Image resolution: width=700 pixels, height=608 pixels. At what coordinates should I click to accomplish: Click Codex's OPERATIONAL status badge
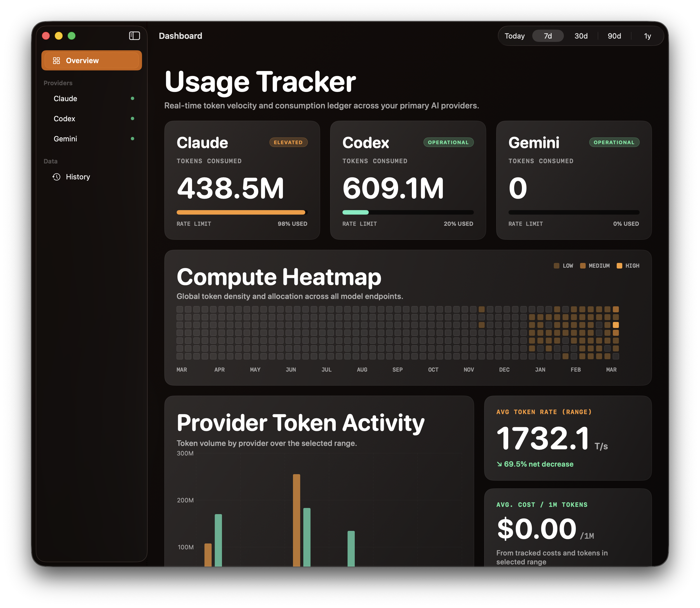point(448,142)
